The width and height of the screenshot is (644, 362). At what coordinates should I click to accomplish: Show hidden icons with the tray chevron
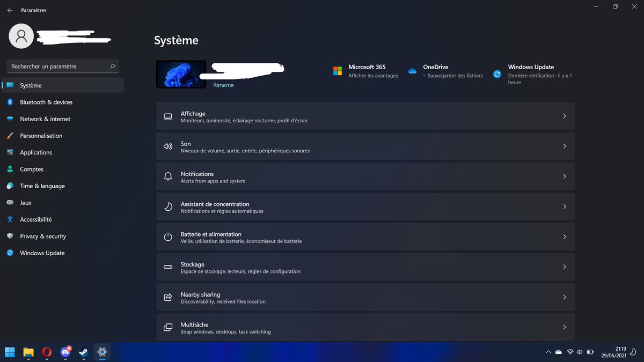click(x=548, y=352)
